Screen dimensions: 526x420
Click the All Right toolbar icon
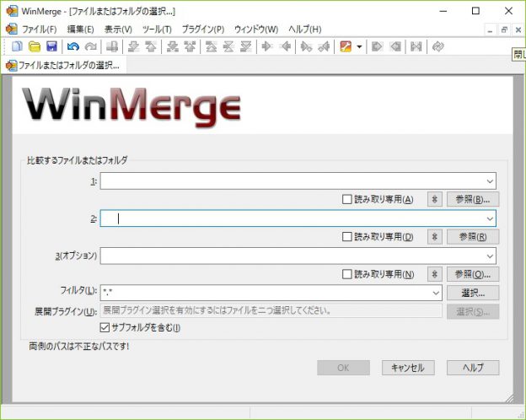point(377,46)
